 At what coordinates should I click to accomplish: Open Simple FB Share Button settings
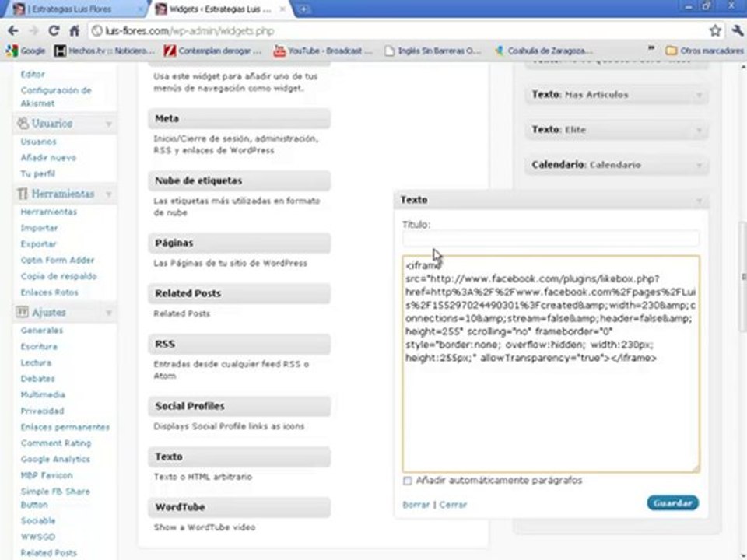pyautogui.click(x=55, y=498)
